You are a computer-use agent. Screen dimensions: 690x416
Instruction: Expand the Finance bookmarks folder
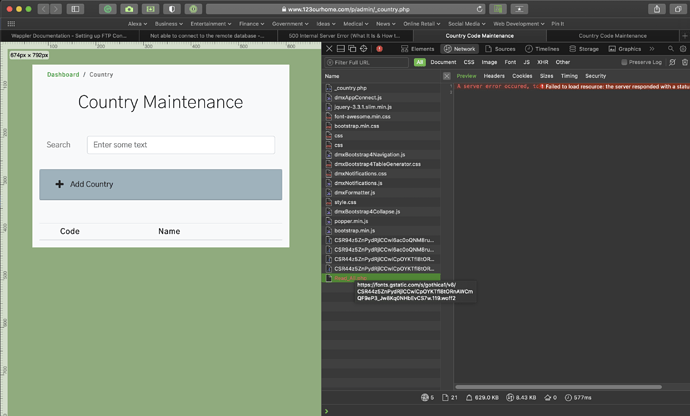[x=251, y=24]
